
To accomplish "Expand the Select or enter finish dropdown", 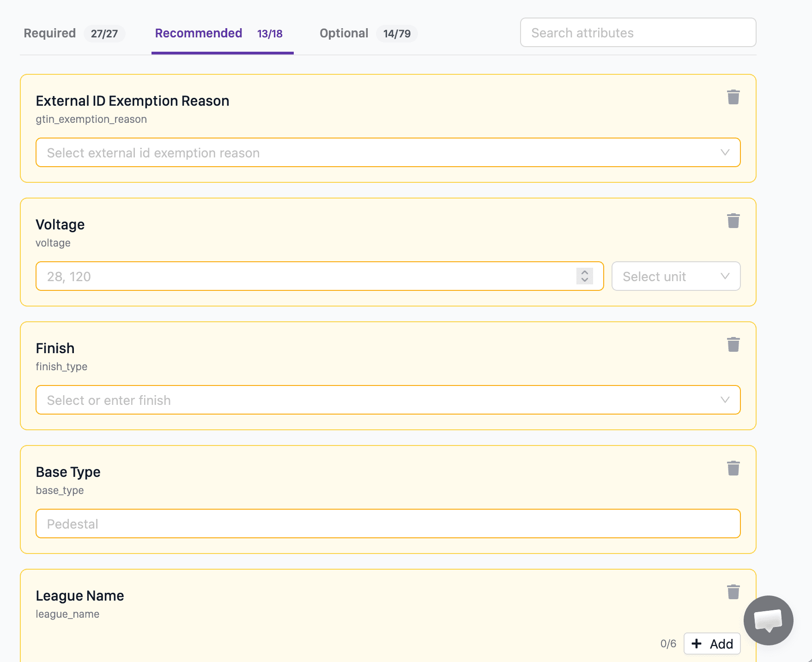I will click(x=388, y=400).
